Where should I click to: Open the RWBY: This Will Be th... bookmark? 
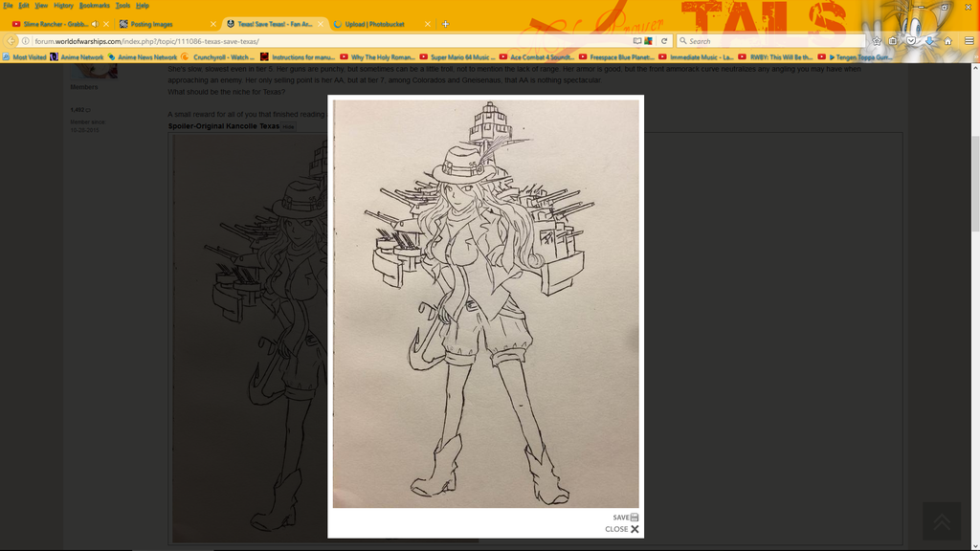pyautogui.click(x=775, y=57)
